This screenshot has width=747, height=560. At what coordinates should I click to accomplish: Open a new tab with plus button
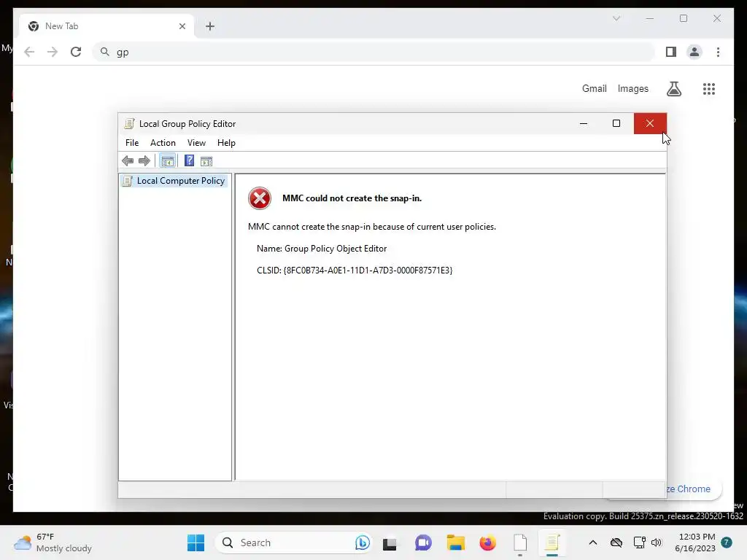pos(210,26)
